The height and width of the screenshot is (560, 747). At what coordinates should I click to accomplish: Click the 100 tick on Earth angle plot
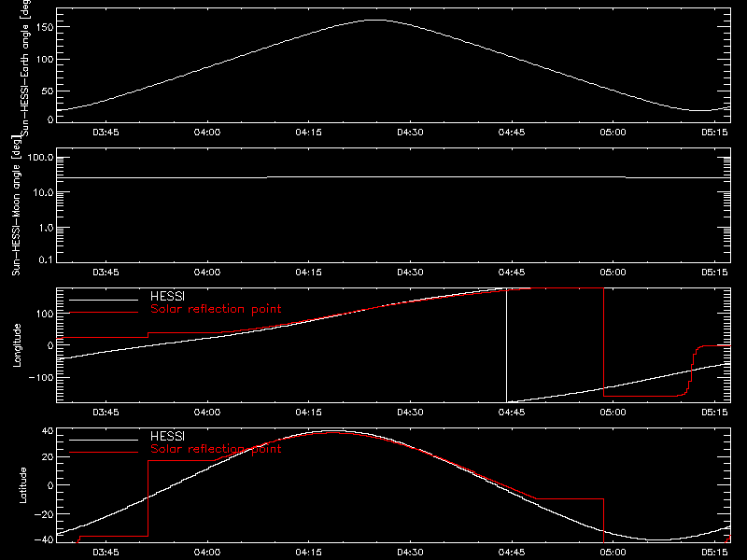point(44,59)
